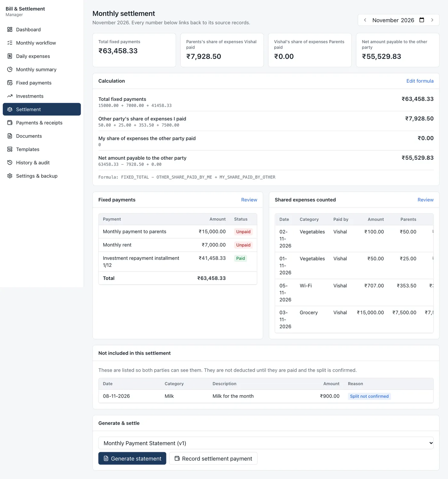Click the Payments & receipts wallet icon
Screen dimensions: 448x479
10,123
